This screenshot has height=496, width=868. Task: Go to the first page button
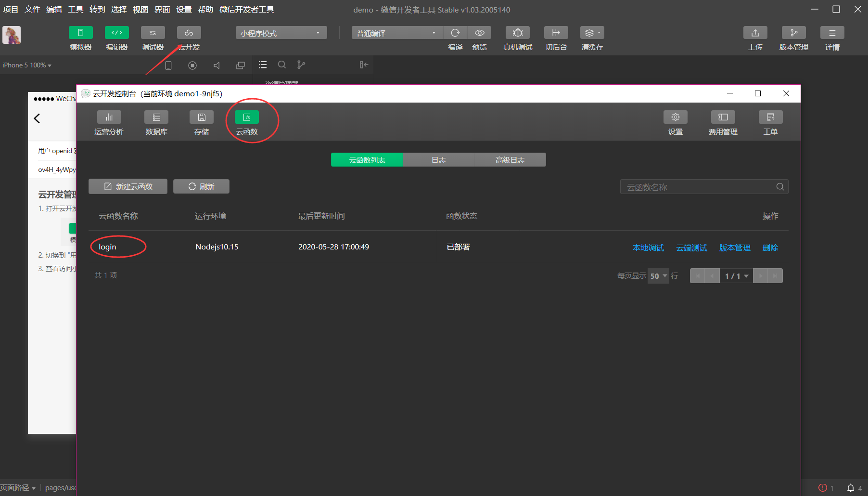(698, 276)
